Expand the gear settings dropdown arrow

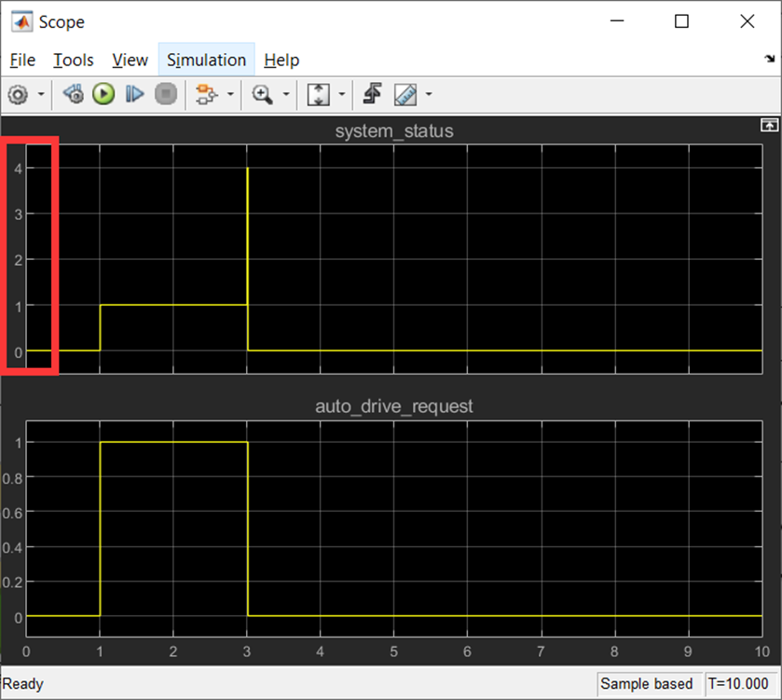pyautogui.click(x=41, y=94)
